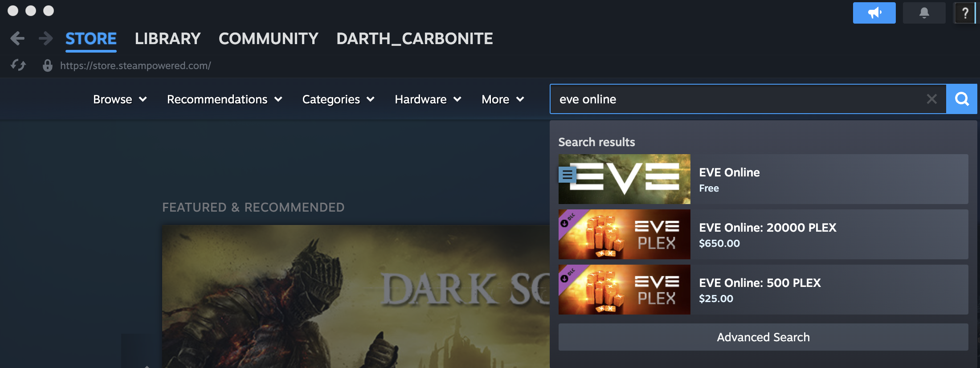
Task: Open the Dark Souls featured banner
Action: pos(356,296)
